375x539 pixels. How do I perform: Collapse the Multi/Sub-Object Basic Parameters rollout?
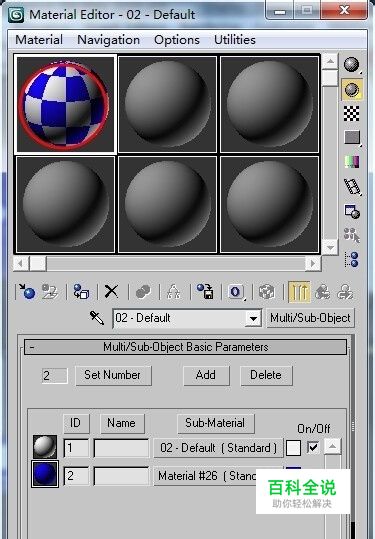pos(185,347)
